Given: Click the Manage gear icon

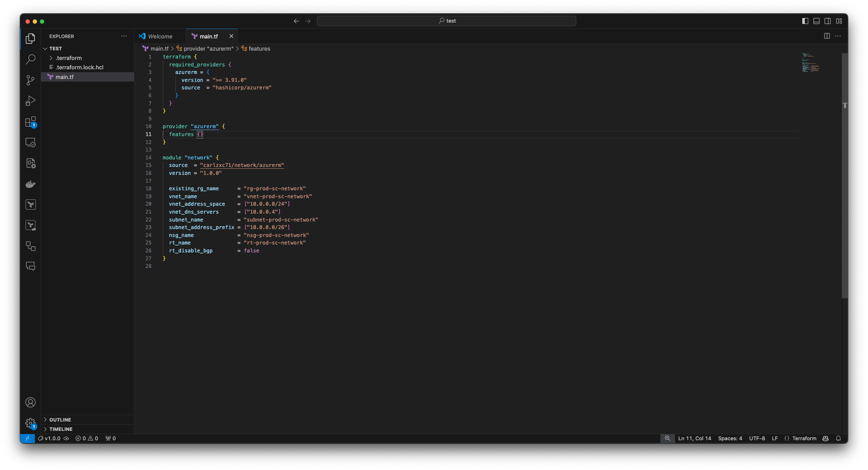Looking at the screenshot, I should tap(31, 423).
